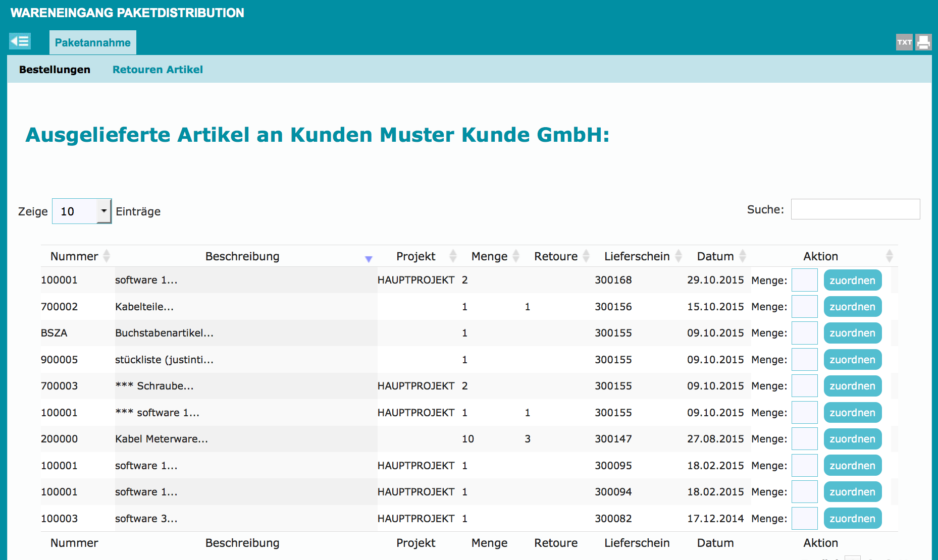938x560 pixels.
Task: Focus Menge input for Buchstabenartikel row
Action: (x=804, y=333)
